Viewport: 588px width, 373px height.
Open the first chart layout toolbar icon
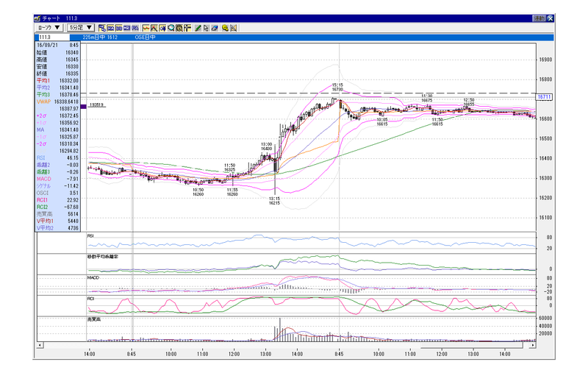(102, 28)
